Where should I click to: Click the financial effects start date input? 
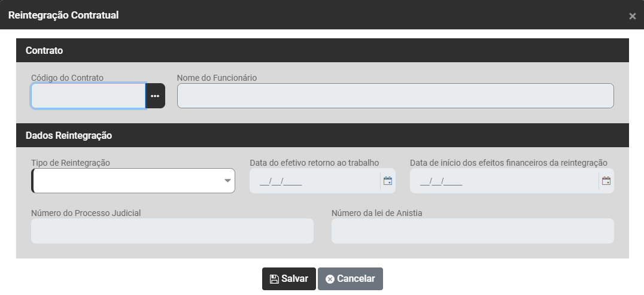tap(504, 181)
